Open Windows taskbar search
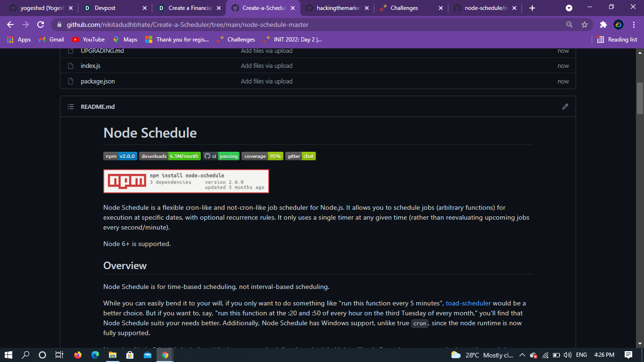The width and height of the screenshot is (644, 362). pos(25,354)
